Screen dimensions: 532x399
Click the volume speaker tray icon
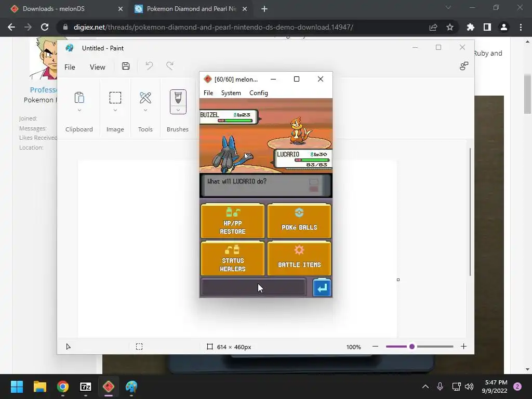tap(469, 387)
